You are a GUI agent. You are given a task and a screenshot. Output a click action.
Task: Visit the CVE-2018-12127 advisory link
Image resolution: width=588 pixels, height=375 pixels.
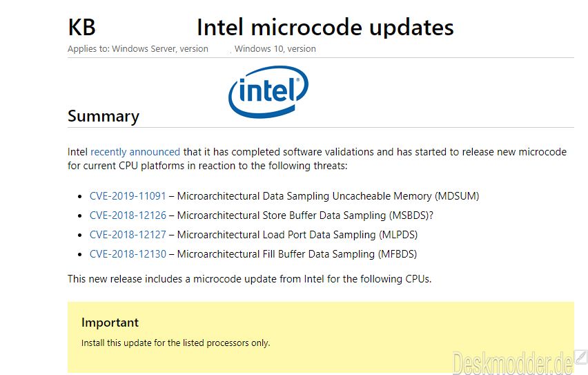pos(128,235)
